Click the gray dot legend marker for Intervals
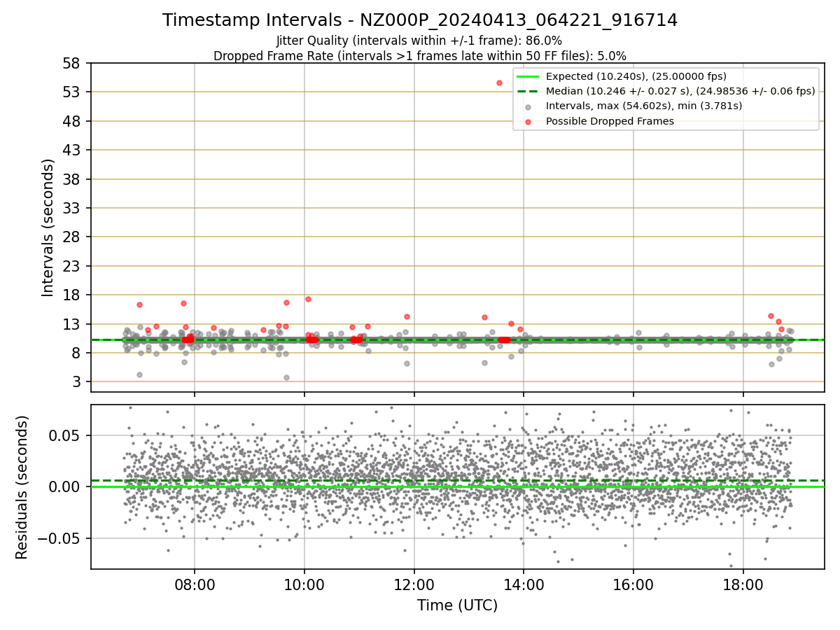840x630 pixels. 528,107
